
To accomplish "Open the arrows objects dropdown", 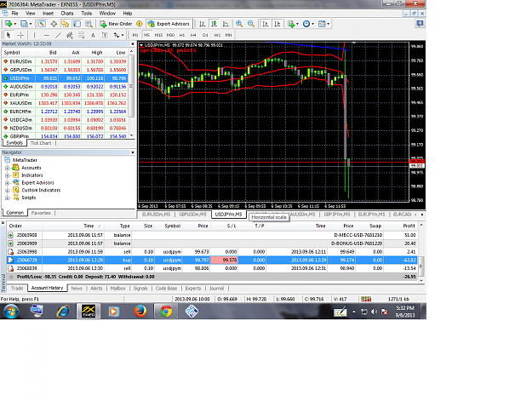I will [118, 35].
